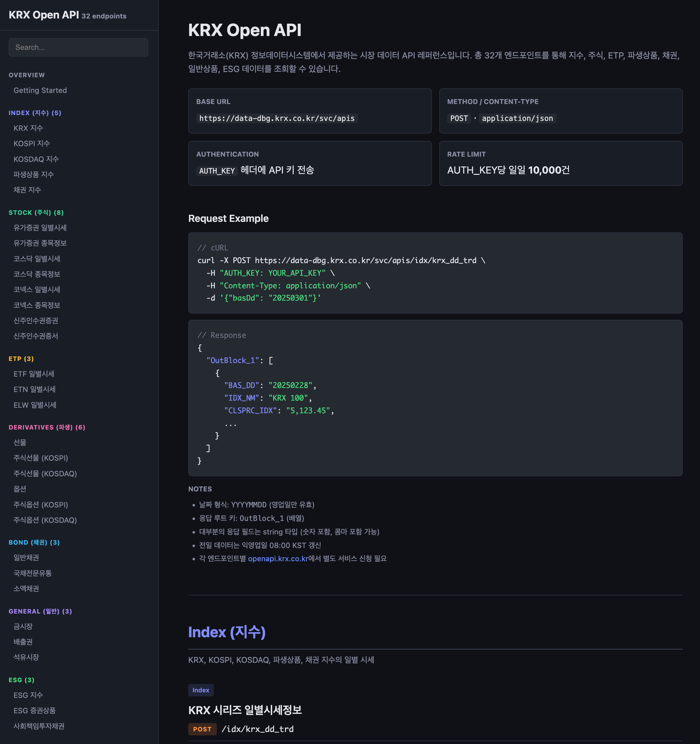Open 채권 지수 from the sidebar

pos(27,190)
